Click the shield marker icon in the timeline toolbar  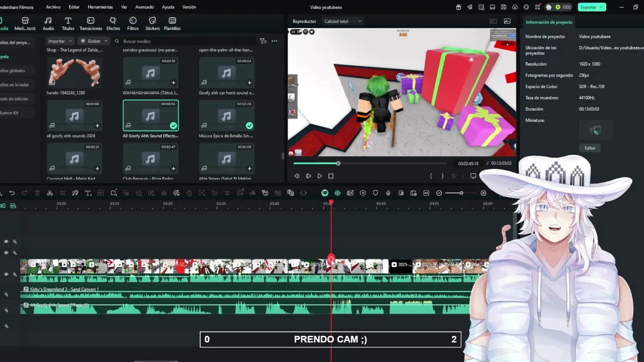point(375,193)
